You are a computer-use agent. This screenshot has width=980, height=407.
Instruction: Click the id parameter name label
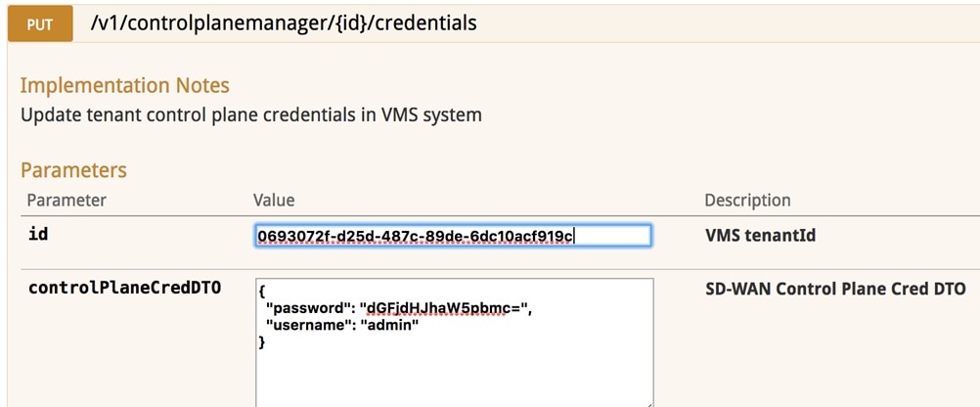(x=38, y=235)
